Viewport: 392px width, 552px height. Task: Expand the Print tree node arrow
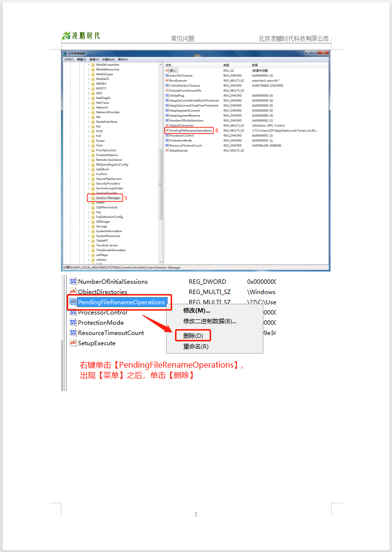click(x=89, y=145)
